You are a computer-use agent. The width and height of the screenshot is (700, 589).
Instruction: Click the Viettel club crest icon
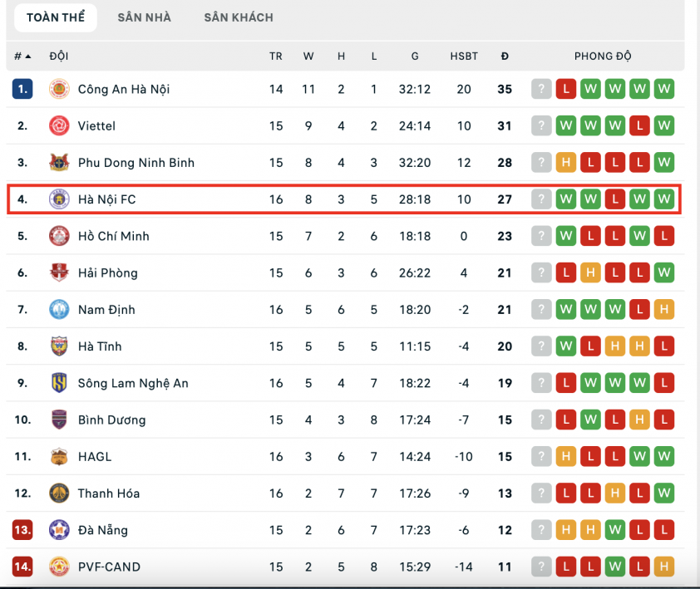point(59,125)
